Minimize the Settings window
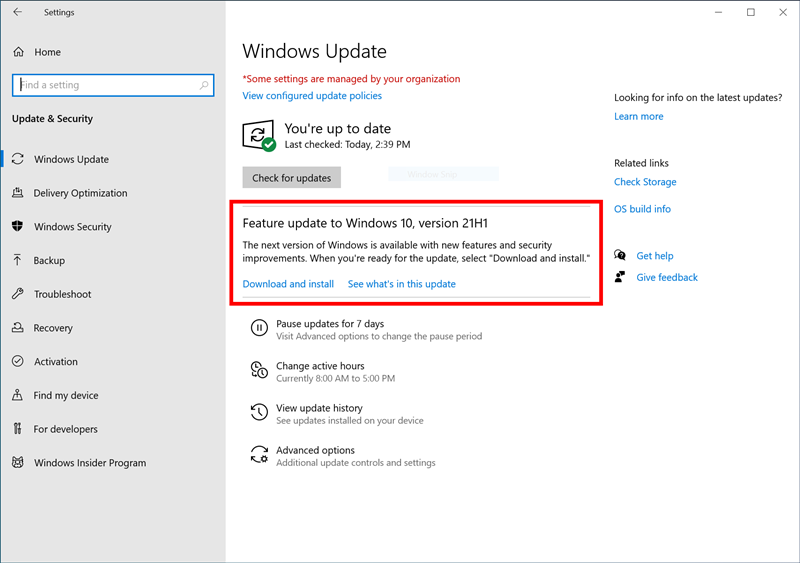 (x=718, y=12)
